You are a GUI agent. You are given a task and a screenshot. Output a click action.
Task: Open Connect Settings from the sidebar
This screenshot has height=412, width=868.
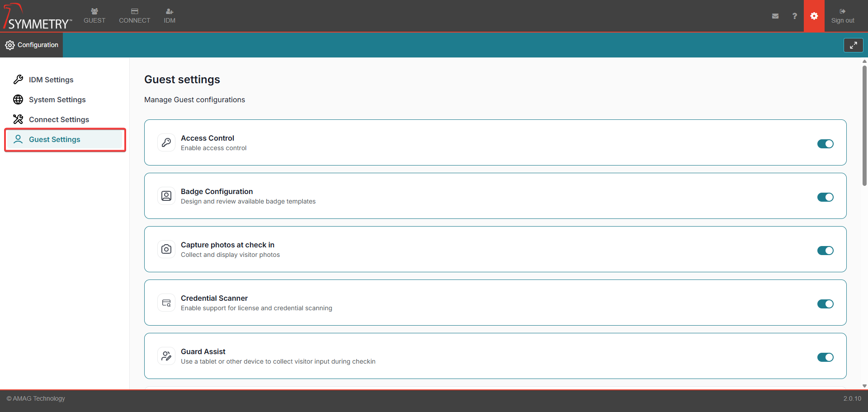click(59, 119)
